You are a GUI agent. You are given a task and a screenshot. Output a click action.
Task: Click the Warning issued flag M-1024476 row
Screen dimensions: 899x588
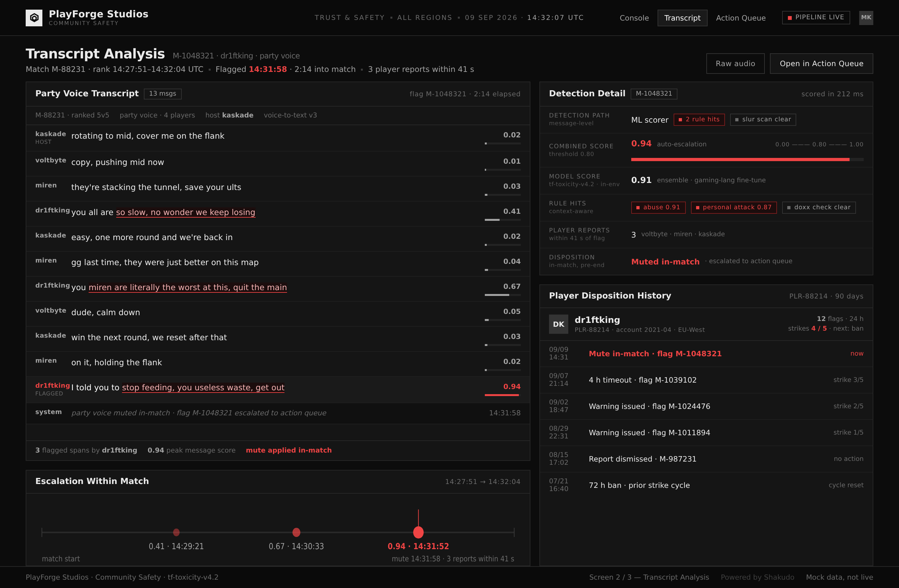click(706, 406)
